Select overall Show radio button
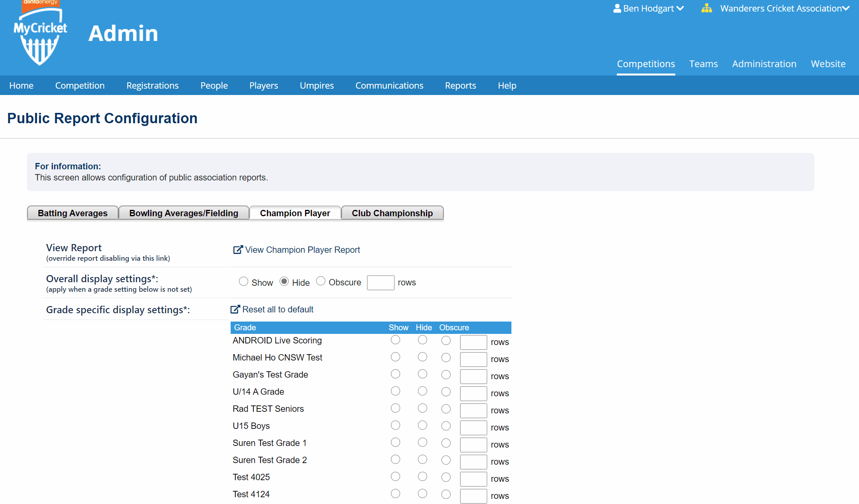 pyautogui.click(x=243, y=281)
